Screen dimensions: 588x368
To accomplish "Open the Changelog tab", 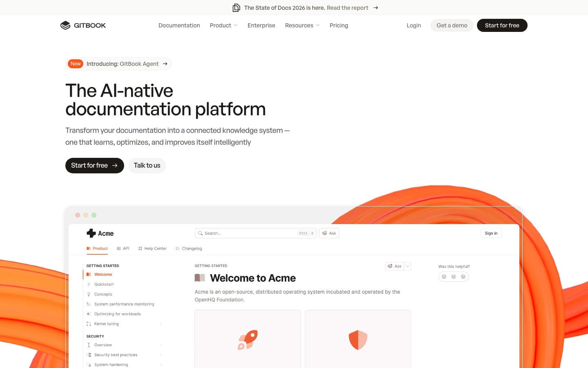I will point(189,248).
